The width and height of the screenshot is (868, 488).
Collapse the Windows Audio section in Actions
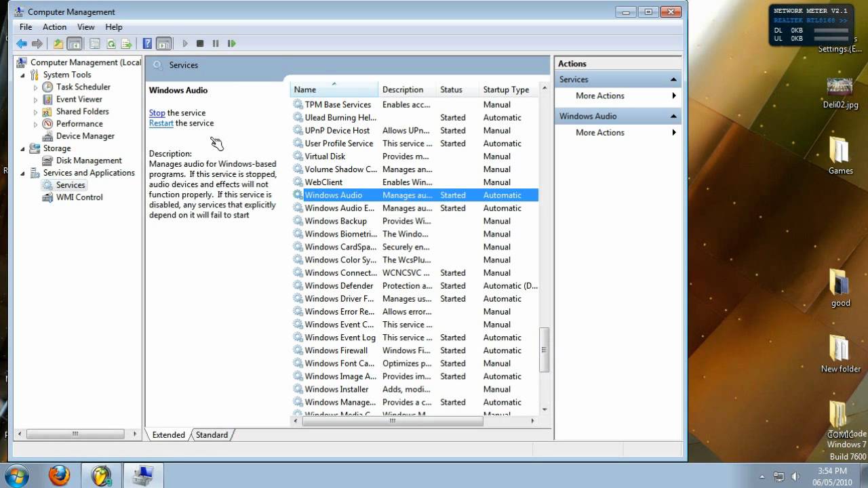tap(673, 116)
